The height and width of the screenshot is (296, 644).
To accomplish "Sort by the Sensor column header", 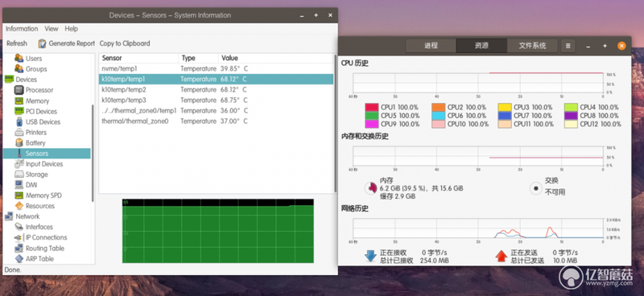I will point(138,58).
